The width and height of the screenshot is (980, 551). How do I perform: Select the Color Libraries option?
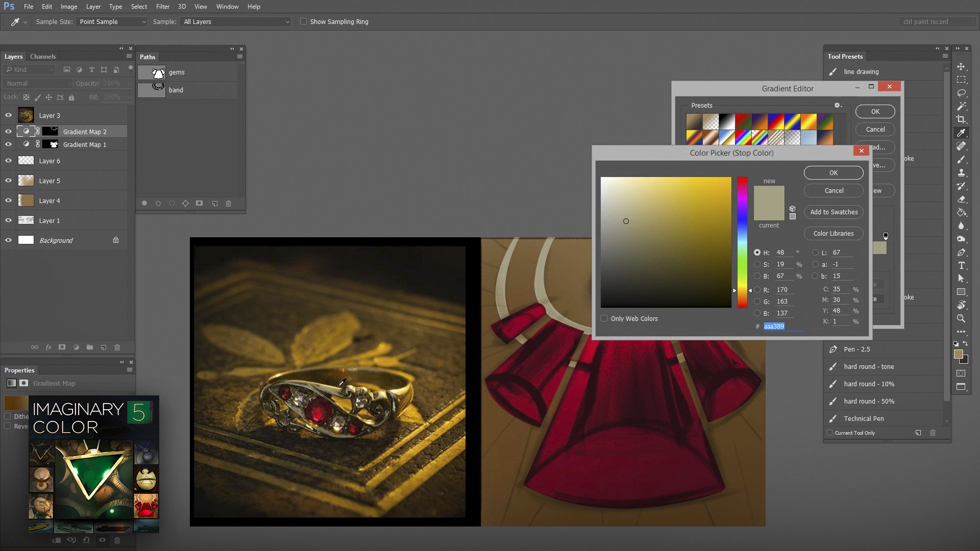pyautogui.click(x=834, y=233)
